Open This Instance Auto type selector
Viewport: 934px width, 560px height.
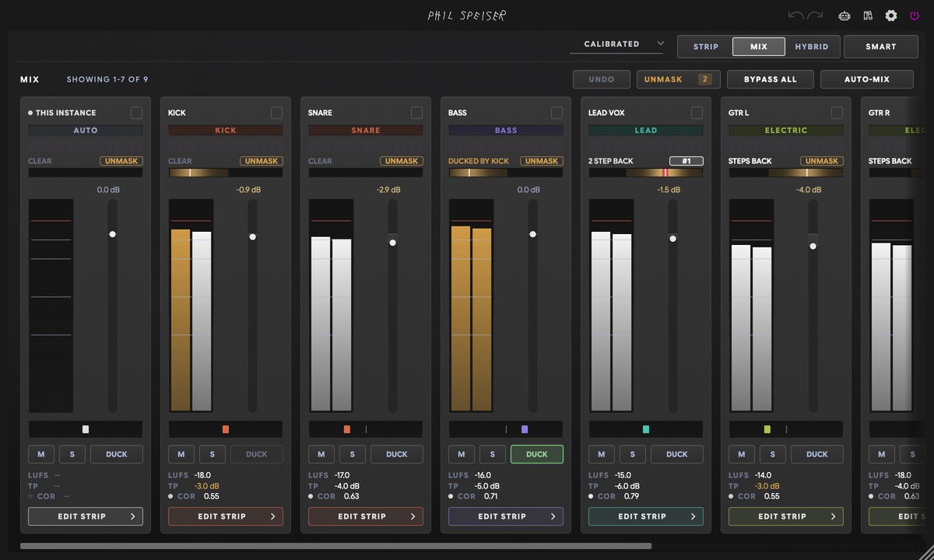pos(86,131)
